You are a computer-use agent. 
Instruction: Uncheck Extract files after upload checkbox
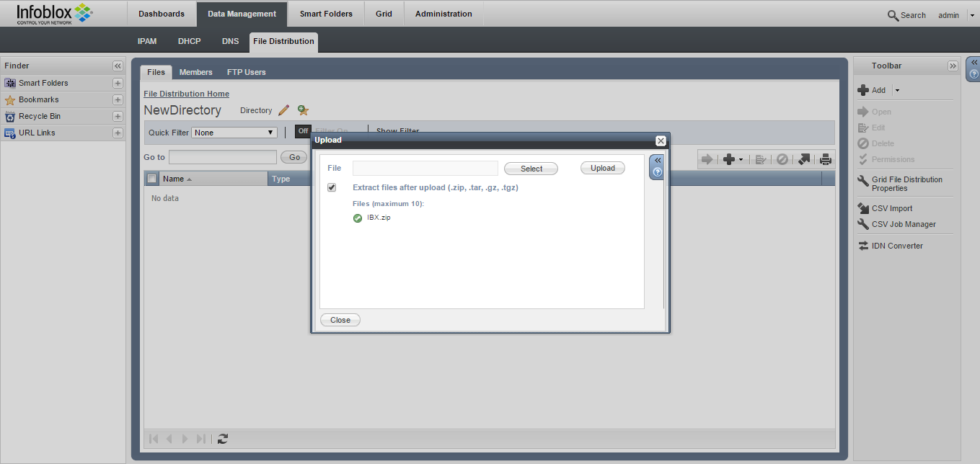[332, 187]
